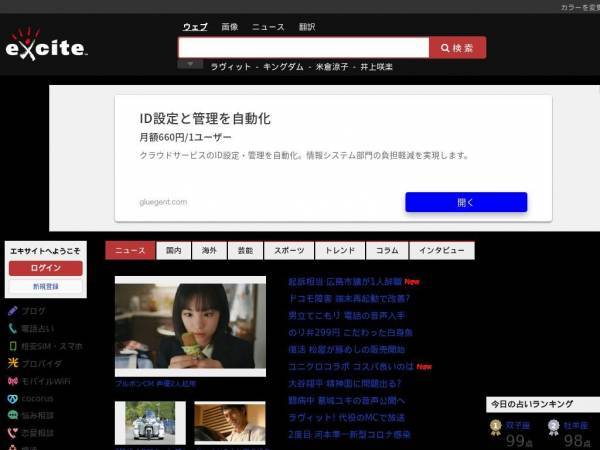Switch to the スポーツ tab
The width and height of the screenshot is (600, 450).
[289, 251]
